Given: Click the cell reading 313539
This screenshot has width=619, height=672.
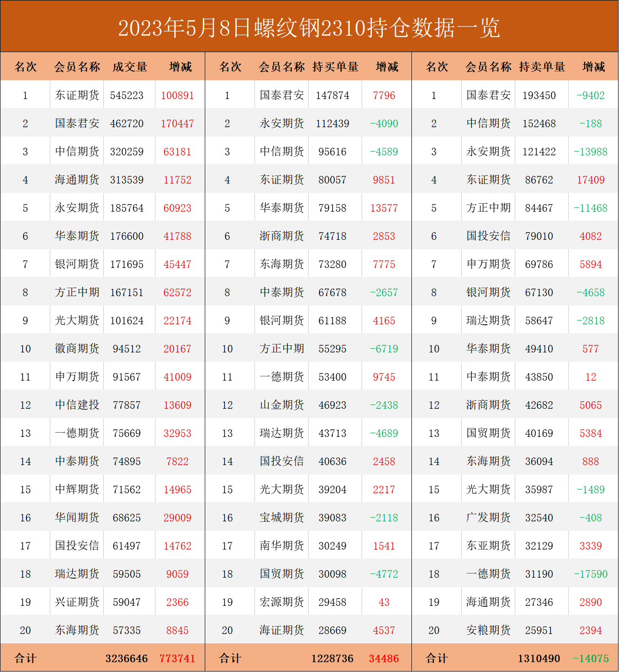Looking at the screenshot, I should [x=127, y=180].
